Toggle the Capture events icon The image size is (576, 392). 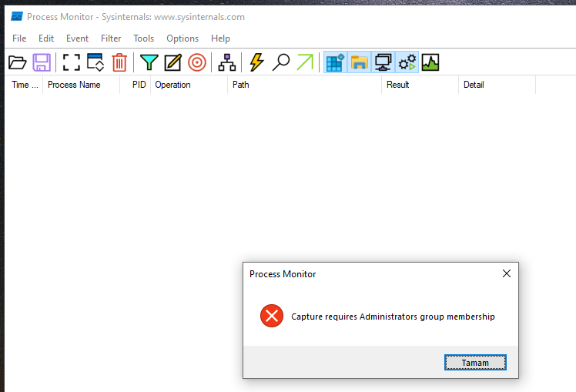click(72, 62)
